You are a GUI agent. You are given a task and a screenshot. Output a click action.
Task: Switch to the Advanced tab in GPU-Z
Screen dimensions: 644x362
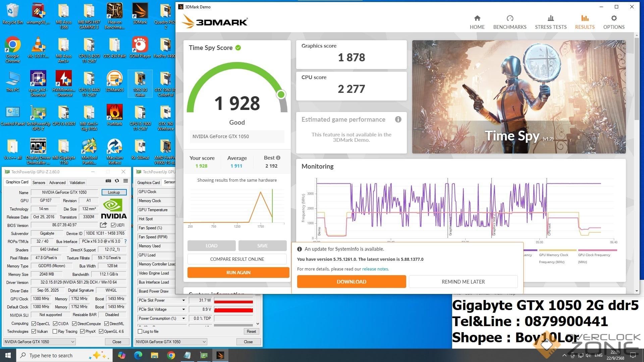(57, 183)
